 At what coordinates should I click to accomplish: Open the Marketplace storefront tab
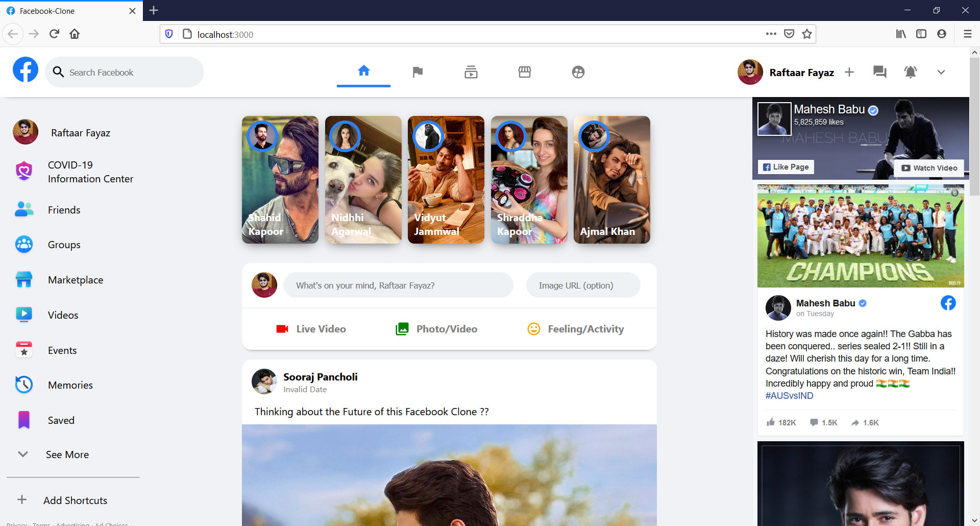(525, 72)
